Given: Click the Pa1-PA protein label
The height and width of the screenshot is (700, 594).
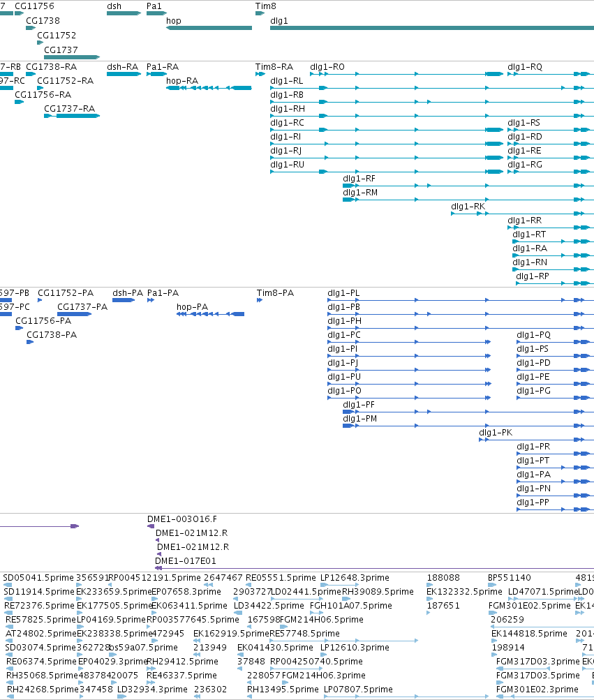Looking at the screenshot, I should coord(163,293).
